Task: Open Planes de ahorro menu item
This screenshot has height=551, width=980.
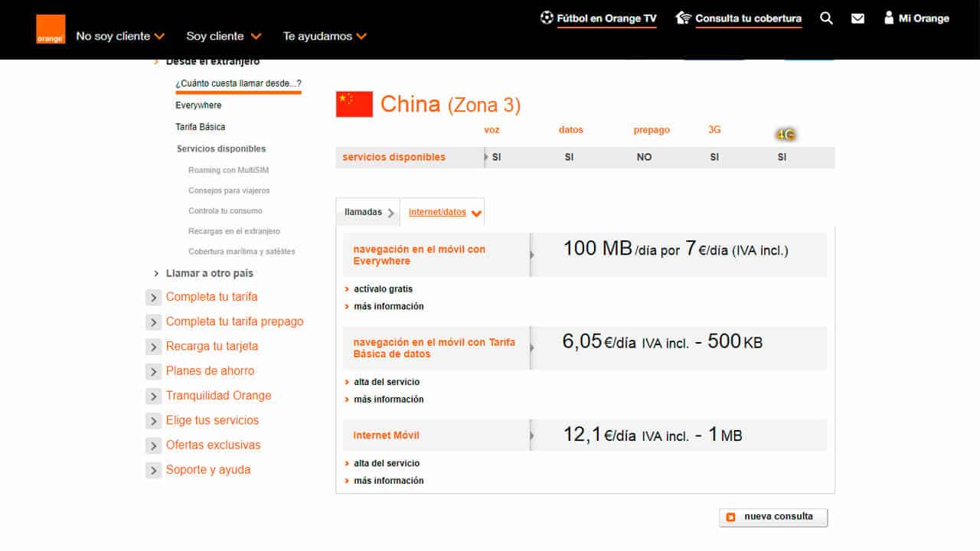Action: (x=210, y=370)
